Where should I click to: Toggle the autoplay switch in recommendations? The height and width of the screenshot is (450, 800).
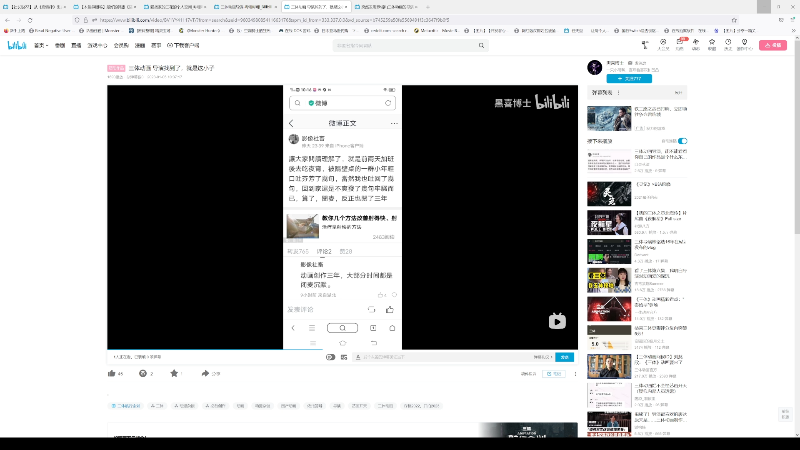pyautogui.click(x=683, y=141)
